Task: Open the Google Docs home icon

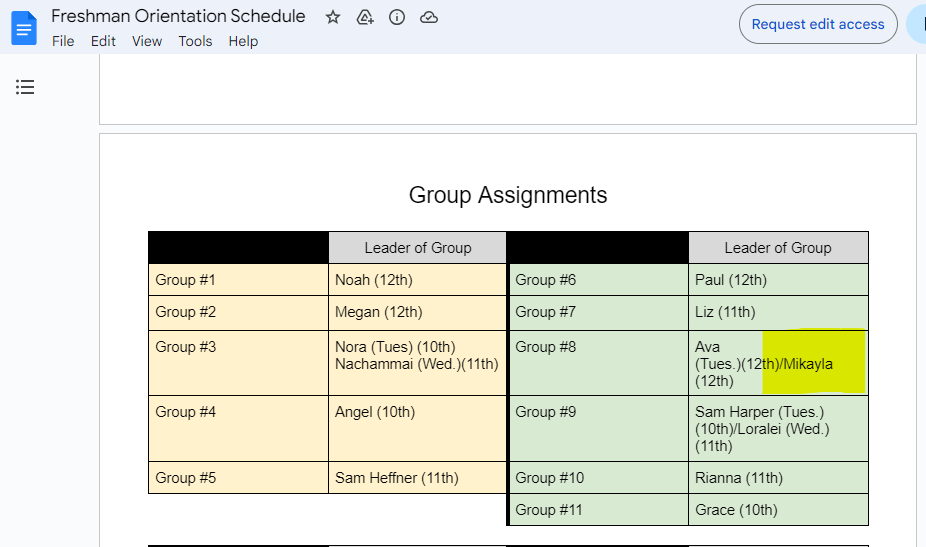Action: [23, 28]
